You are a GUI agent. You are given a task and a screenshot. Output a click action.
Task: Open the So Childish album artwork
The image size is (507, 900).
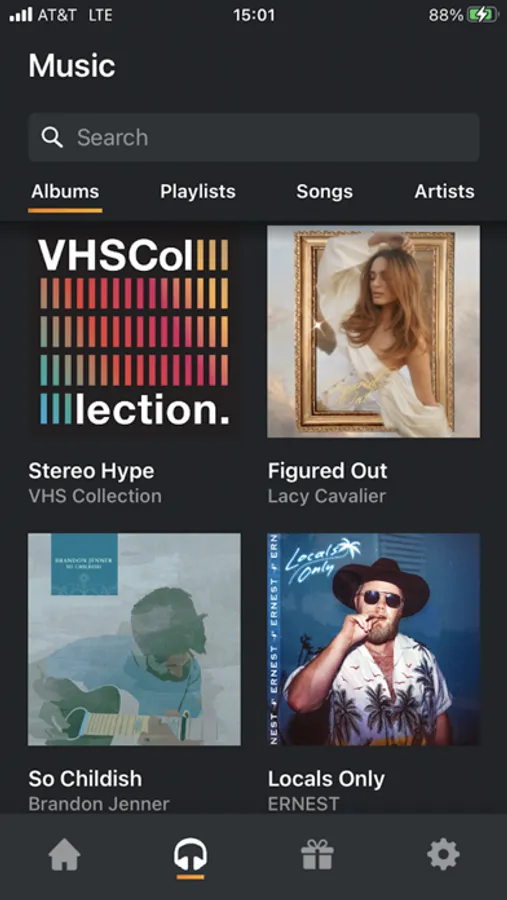pyautogui.click(x=134, y=639)
